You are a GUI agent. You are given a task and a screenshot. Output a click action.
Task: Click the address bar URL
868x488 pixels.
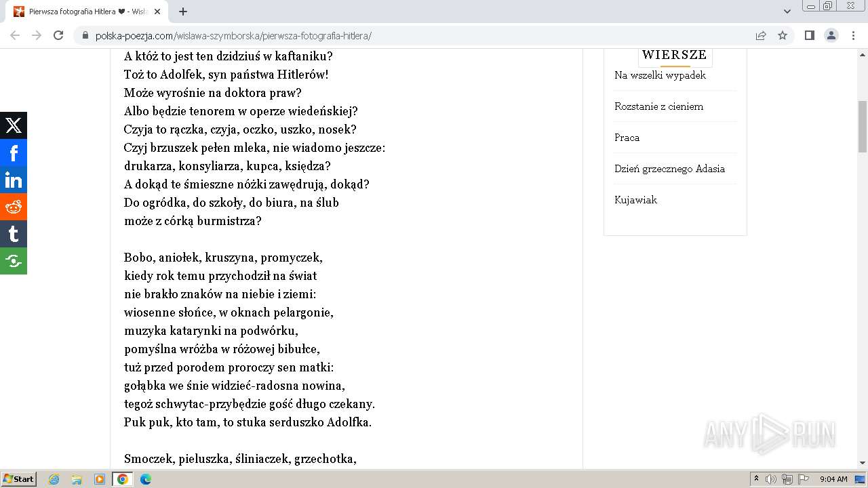pyautogui.click(x=233, y=36)
